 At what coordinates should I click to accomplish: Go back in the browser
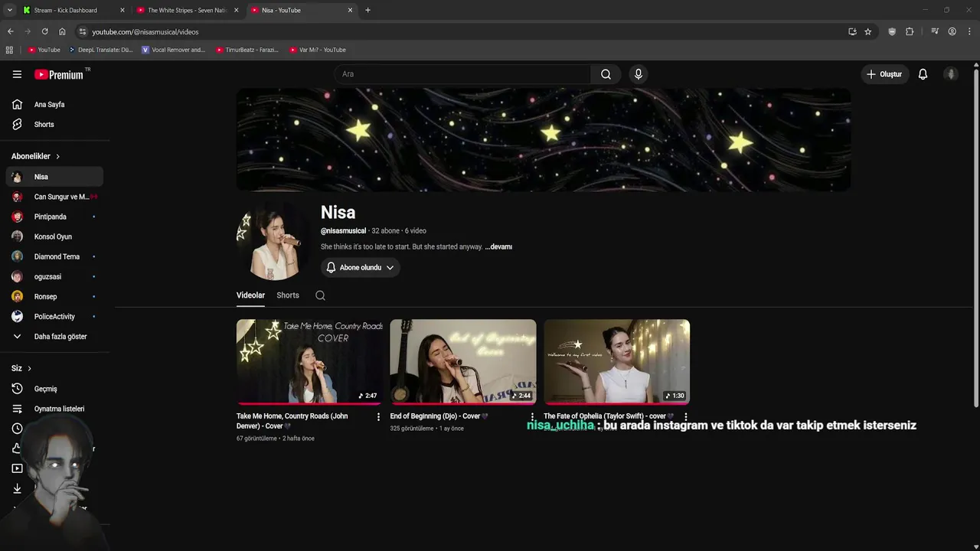tap(10, 31)
